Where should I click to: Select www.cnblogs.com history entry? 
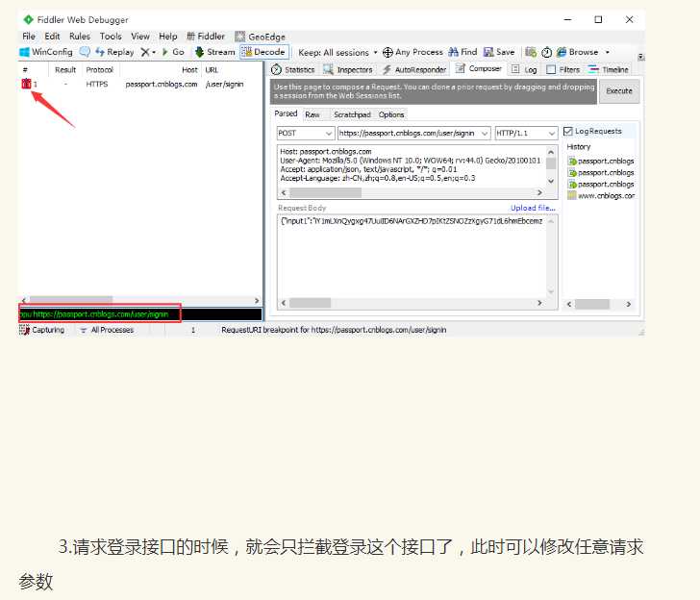click(601, 195)
